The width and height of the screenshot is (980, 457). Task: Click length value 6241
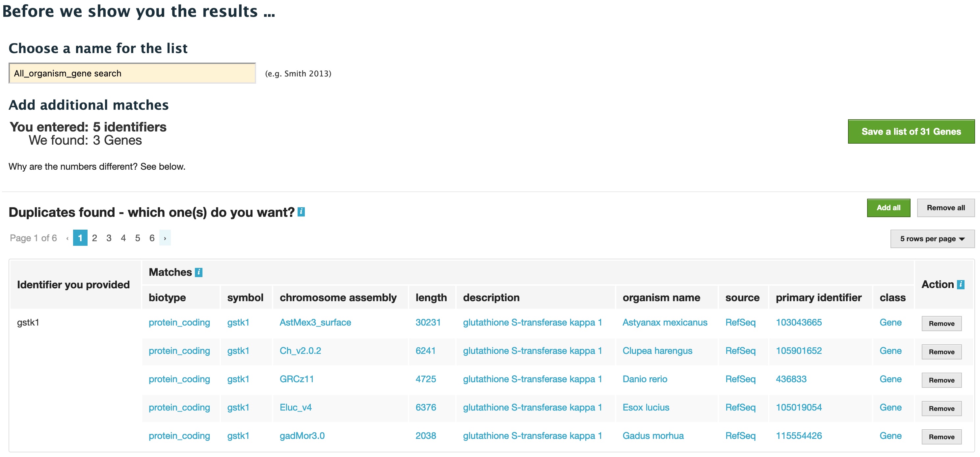click(425, 351)
